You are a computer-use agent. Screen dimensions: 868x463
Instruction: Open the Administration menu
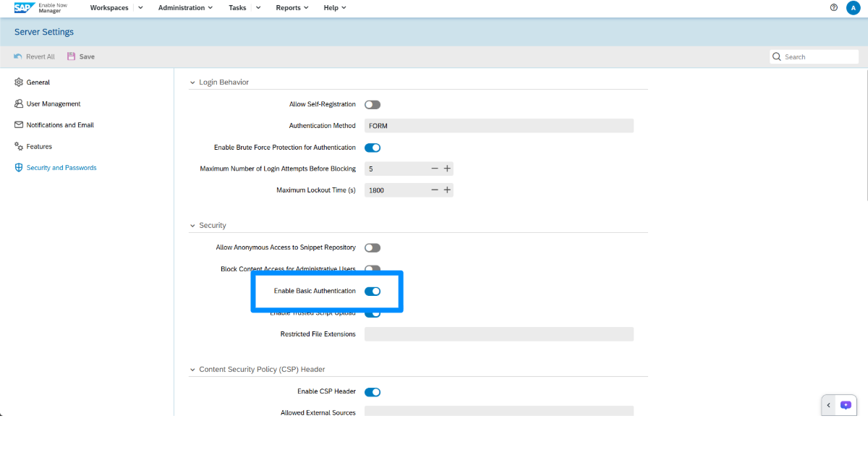click(185, 8)
